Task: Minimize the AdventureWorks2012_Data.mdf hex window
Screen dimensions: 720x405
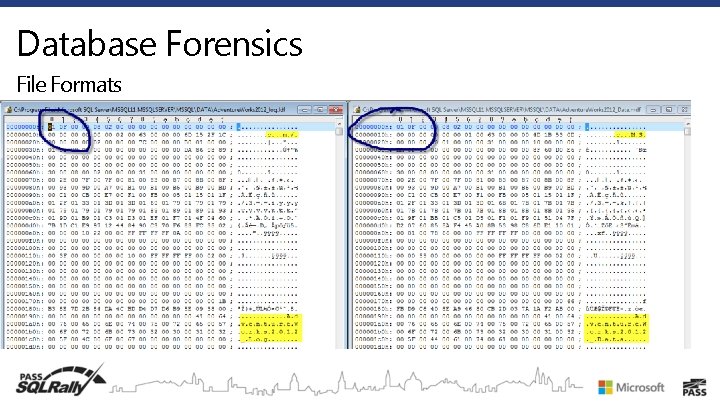Action: click(653, 110)
